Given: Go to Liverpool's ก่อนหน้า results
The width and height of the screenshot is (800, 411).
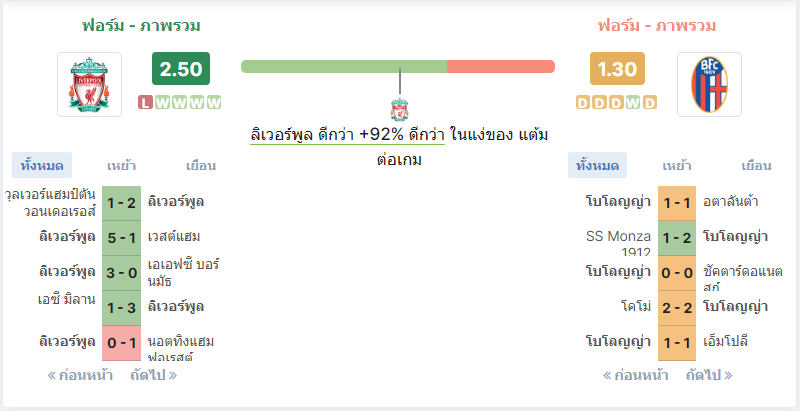Looking at the screenshot, I should [80, 376].
